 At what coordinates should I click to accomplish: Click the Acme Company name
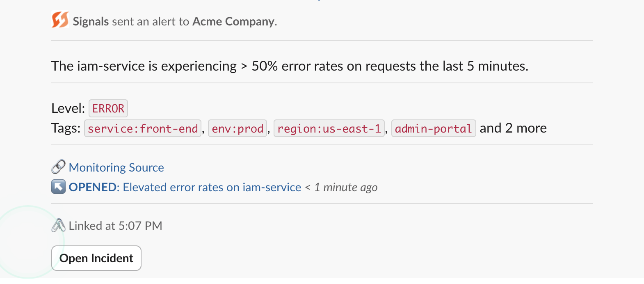233,21
